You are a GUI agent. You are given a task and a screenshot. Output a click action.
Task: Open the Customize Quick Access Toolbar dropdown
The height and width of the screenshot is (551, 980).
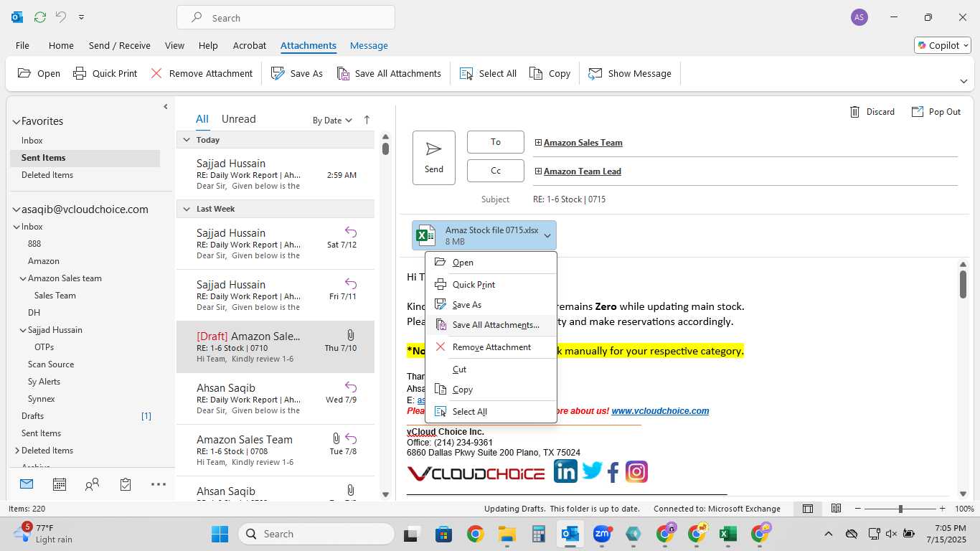coord(81,17)
